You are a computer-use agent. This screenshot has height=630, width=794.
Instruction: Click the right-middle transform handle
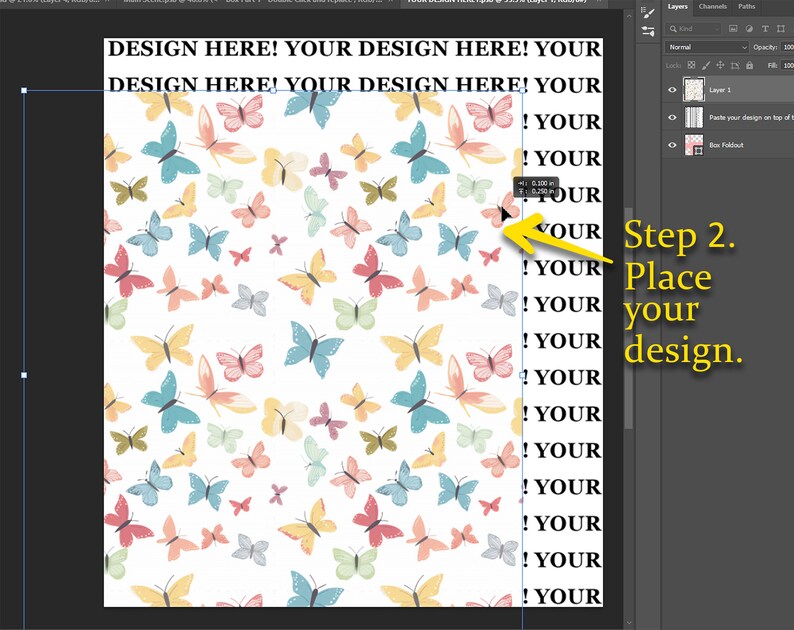[523, 375]
